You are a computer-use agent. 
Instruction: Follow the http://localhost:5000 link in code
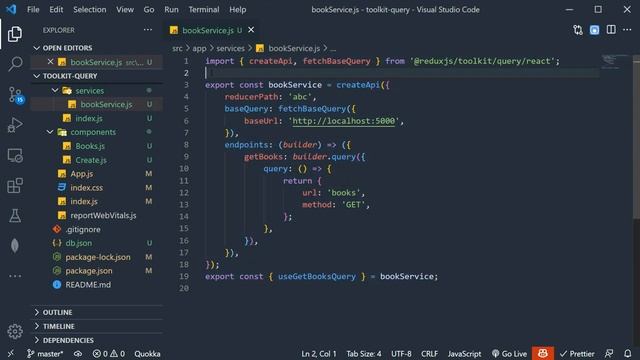click(x=344, y=121)
